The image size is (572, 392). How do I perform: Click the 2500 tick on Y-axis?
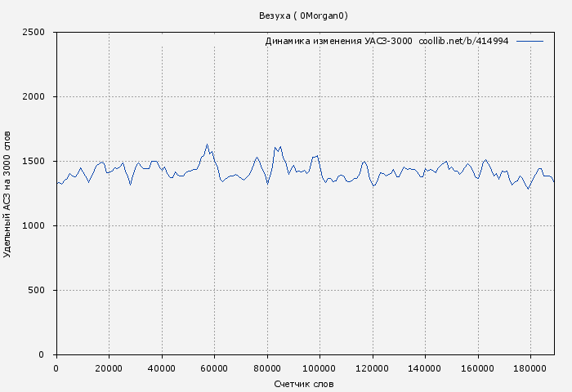[38, 33]
